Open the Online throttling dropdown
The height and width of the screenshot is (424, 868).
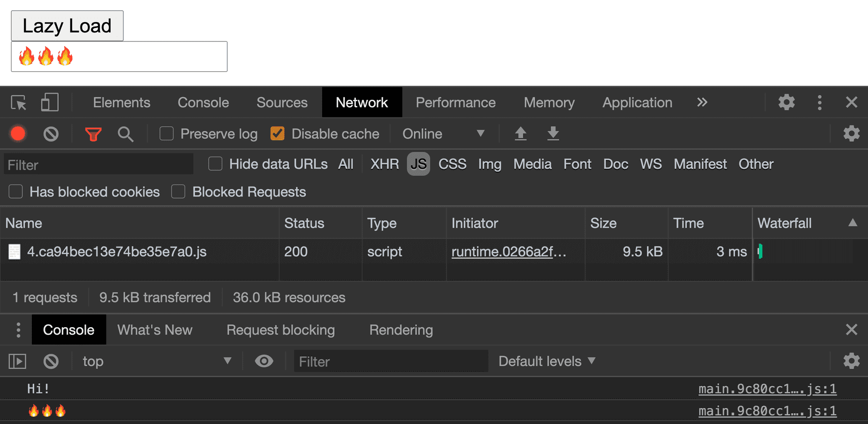click(443, 133)
